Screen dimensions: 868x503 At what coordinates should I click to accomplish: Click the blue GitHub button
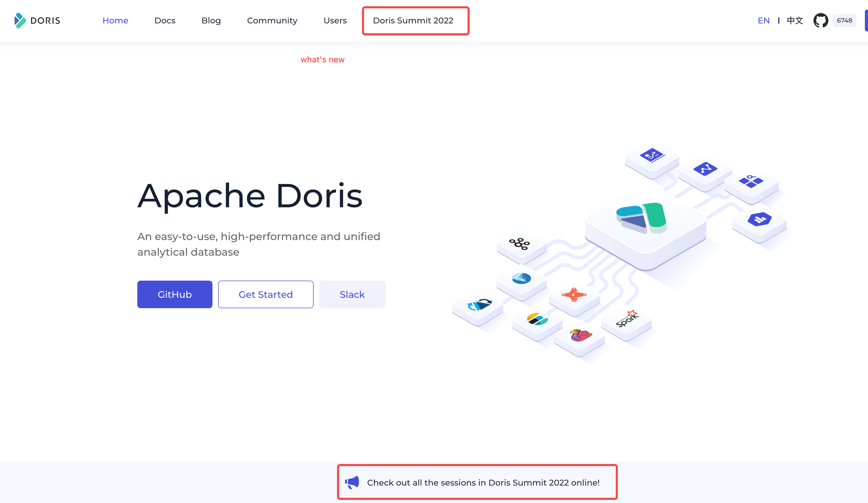pos(175,295)
